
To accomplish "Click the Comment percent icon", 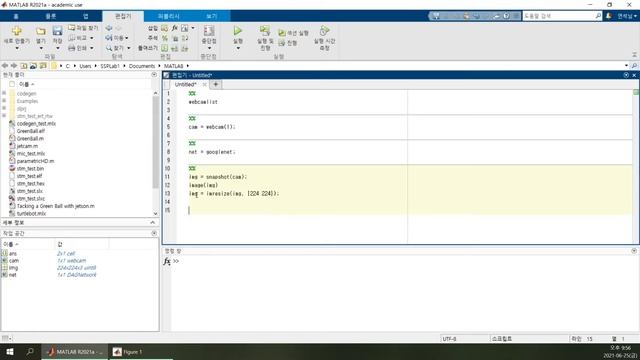I will (x=164, y=38).
